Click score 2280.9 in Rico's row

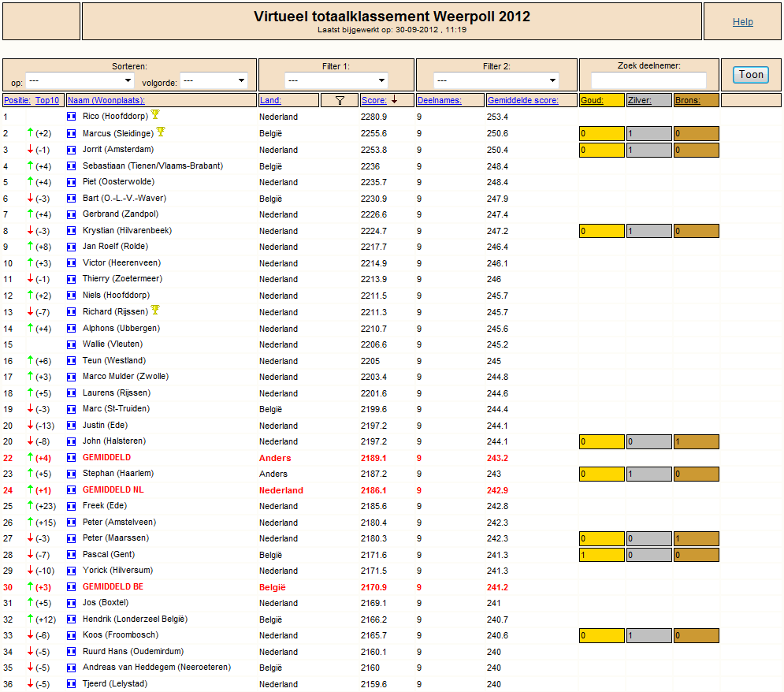tap(373, 117)
